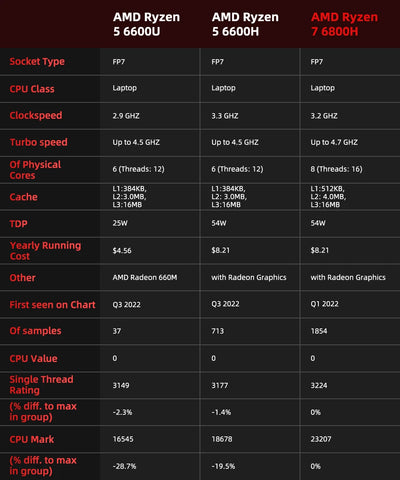
Task: Click the -28.7% difference value
Action: pyautogui.click(x=124, y=466)
